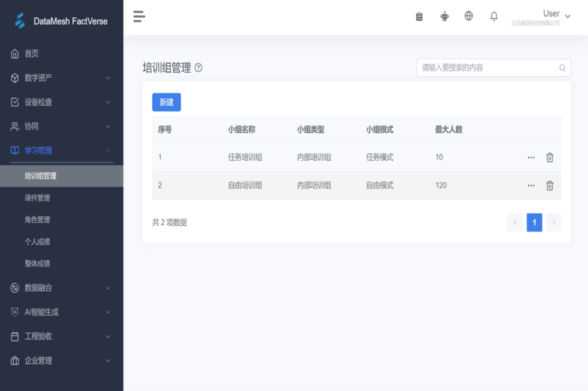The image size is (588, 391).
Task: Collapse sidebar with hamburger menu icon
Action: tap(139, 17)
